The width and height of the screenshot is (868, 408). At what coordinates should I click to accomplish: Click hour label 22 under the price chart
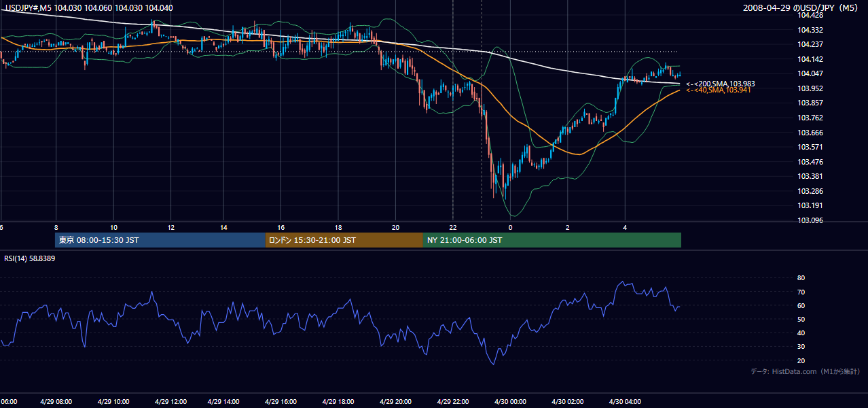click(453, 227)
